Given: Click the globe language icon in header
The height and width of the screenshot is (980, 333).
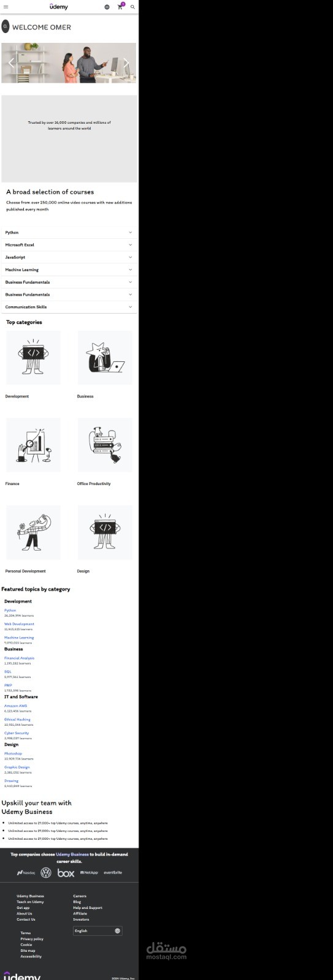Looking at the screenshot, I should tap(107, 7).
